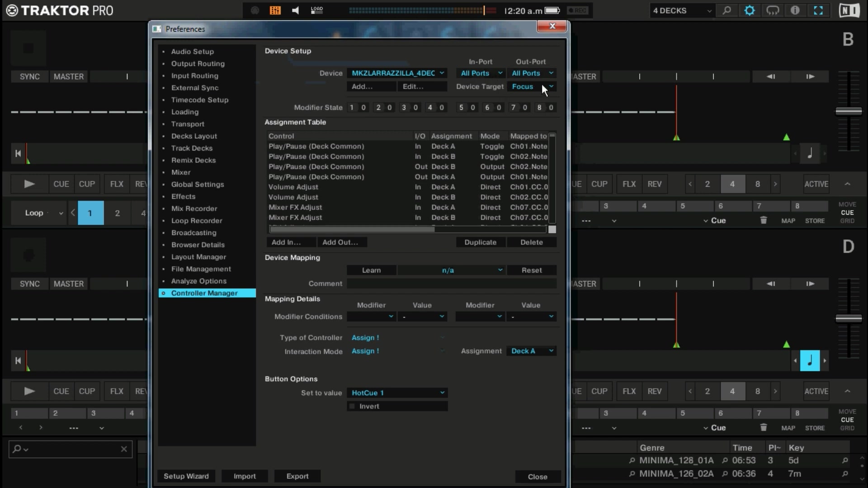Click the headphones cue icon in header

pyautogui.click(x=772, y=10)
